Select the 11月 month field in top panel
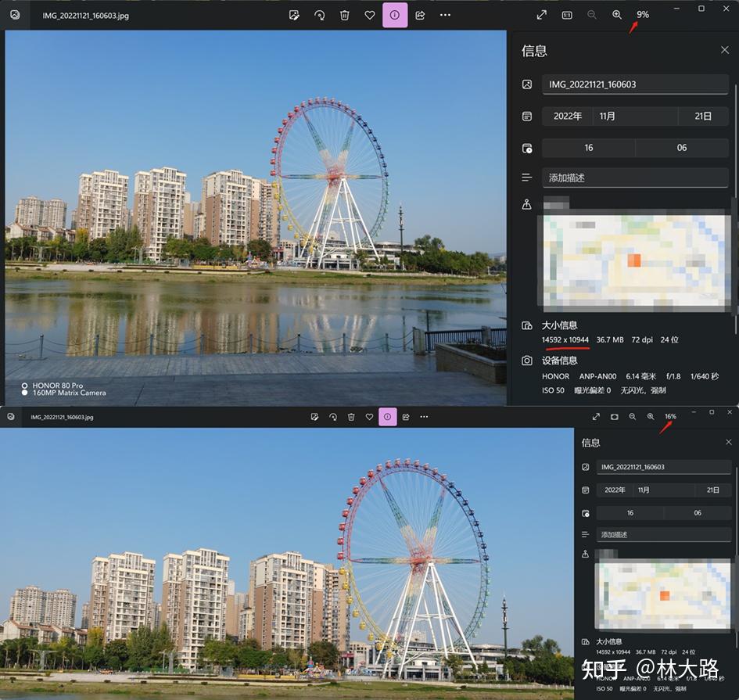 tap(635, 116)
